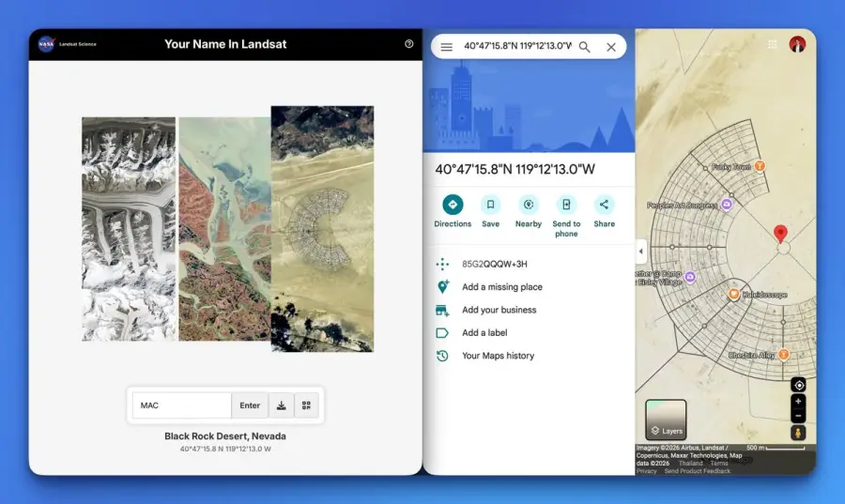Clear the Maps search with X

(x=611, y=47)
